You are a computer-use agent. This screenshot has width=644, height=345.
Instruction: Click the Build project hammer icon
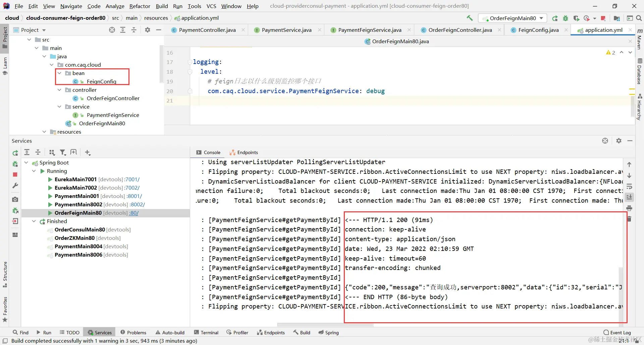click(470, 18)
